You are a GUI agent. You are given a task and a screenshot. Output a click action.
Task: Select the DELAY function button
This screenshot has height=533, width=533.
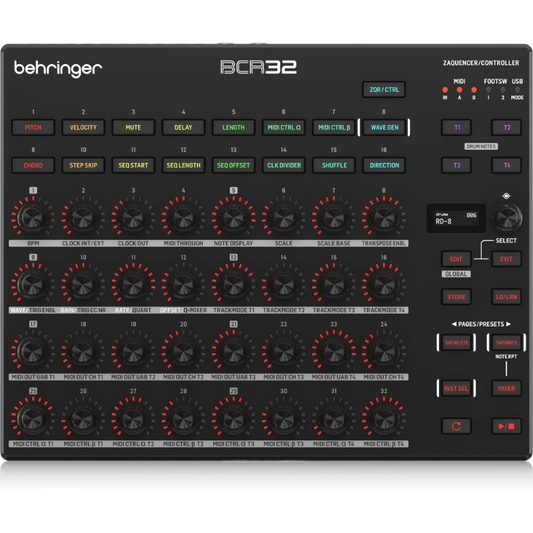coord(183,127)
